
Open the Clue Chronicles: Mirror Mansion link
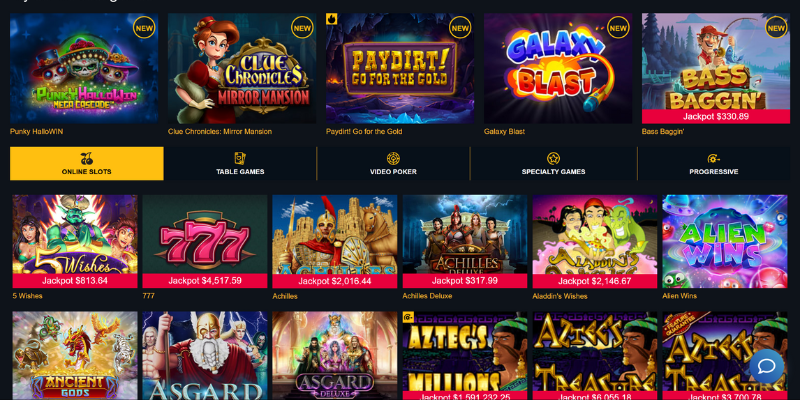pyautogui.click(x=220, y=132)
